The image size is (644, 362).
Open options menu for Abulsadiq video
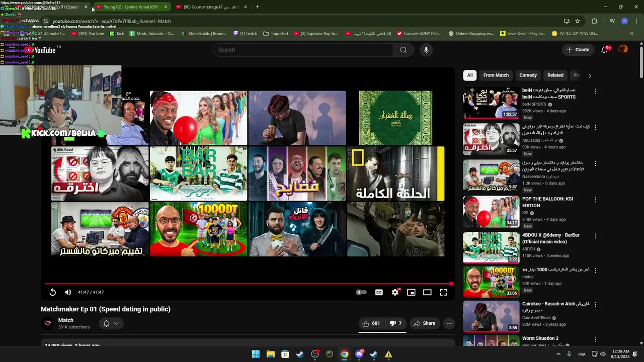coord(595,128)
